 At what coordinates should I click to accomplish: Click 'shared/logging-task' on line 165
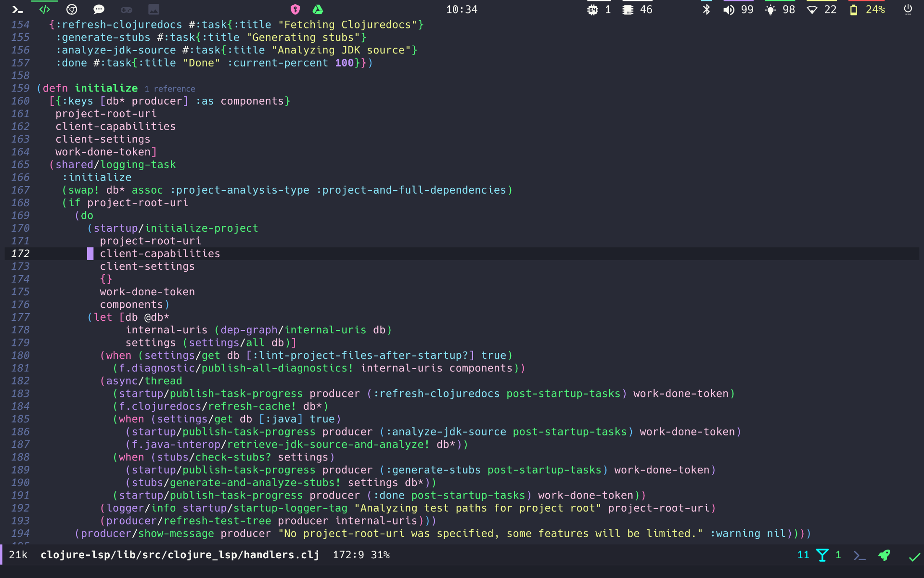[x=115, y=165]
